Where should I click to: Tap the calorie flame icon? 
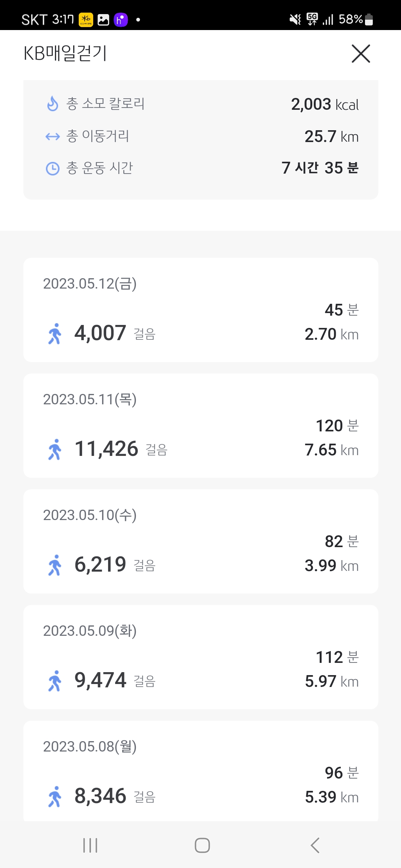(x=53, y=104)
